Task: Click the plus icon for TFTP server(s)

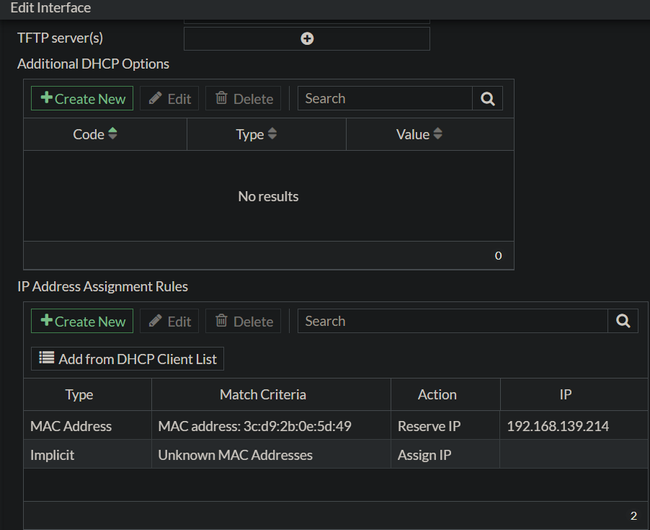Action: pyautogui.click(x=307, y=38)
